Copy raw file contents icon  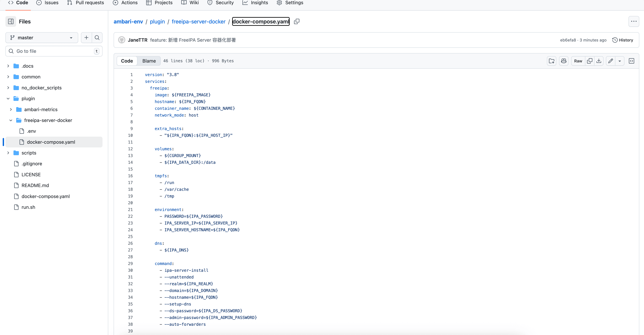(x=590, y=61)
